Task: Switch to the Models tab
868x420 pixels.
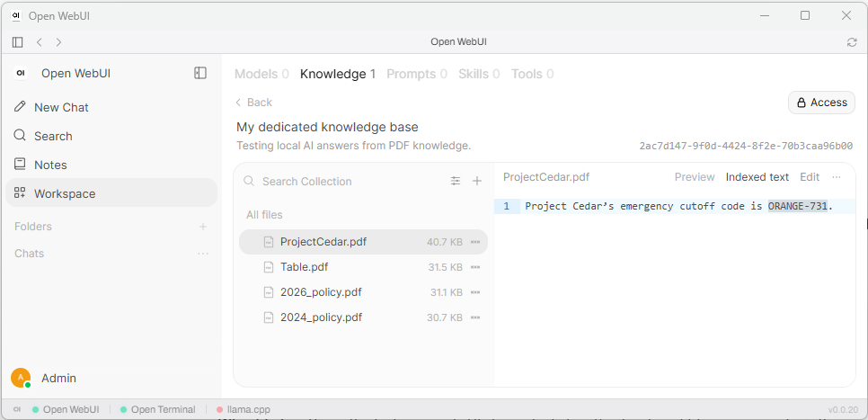Action: [x=261, y=75]
